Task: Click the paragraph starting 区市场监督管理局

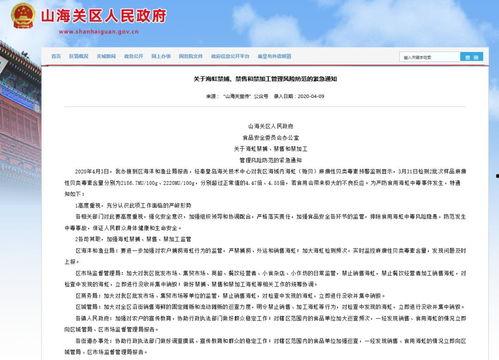Action: pos(265,279)
